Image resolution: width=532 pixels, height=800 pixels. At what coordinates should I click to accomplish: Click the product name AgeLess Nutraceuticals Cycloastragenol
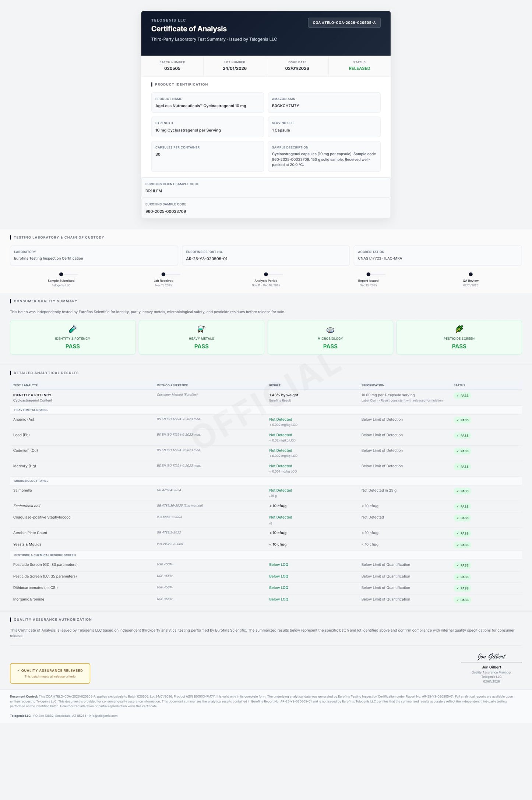click(201, 106)
